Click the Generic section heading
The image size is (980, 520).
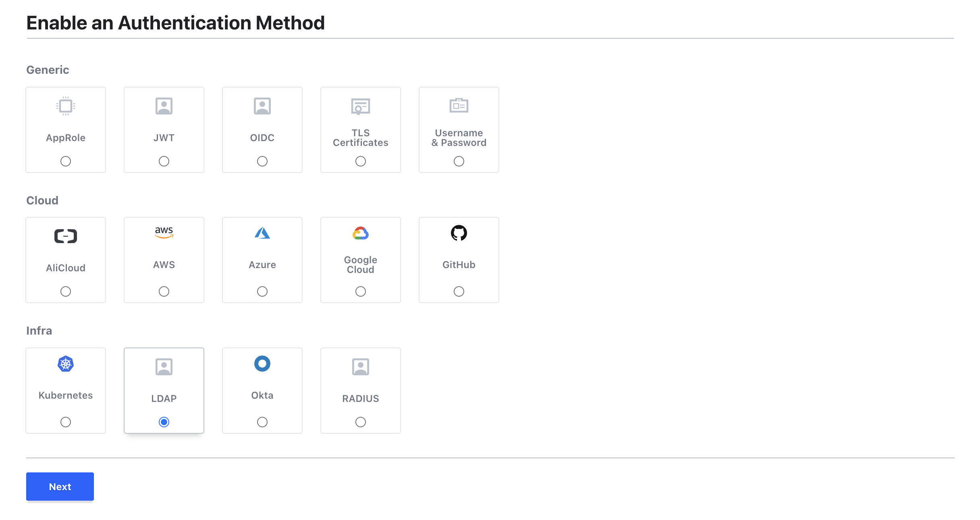pyautogui.click(x=48, y=70)
